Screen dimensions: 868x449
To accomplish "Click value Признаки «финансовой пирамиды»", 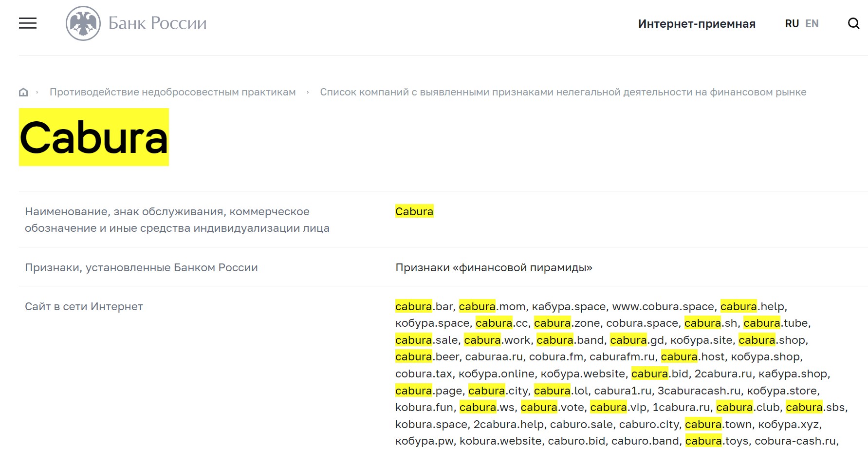I will [494, 267].
